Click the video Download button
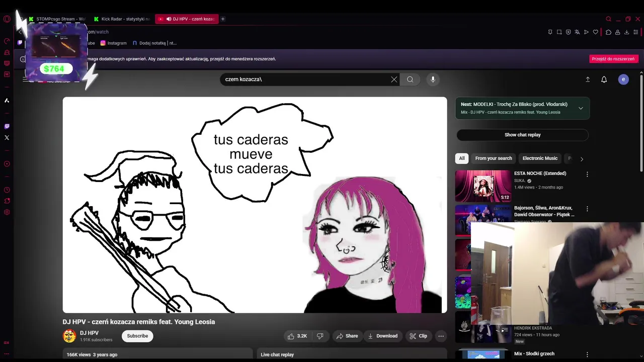This screenshot has height=362, width=644. 382,336
